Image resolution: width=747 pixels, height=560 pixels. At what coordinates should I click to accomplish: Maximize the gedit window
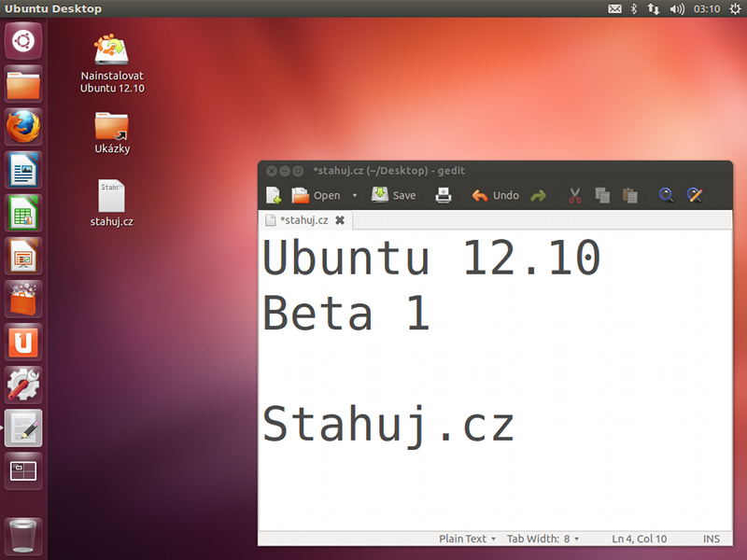tap(298, 171)
